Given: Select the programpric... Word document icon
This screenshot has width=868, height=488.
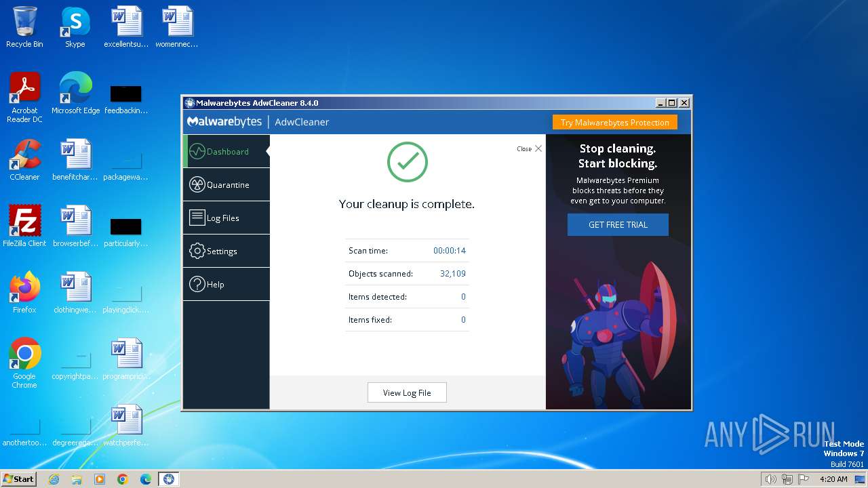Looking at the screenshot, I should coord(126,359).
